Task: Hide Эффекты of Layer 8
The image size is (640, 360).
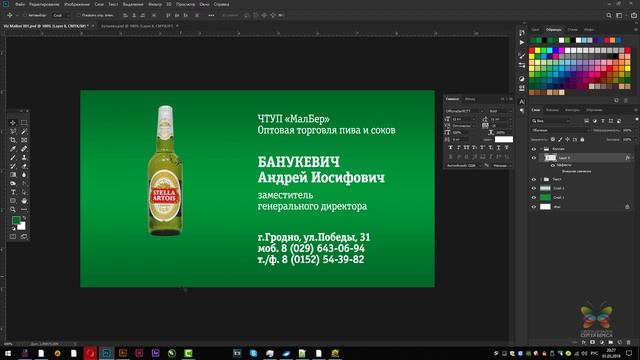Action: 553,165
